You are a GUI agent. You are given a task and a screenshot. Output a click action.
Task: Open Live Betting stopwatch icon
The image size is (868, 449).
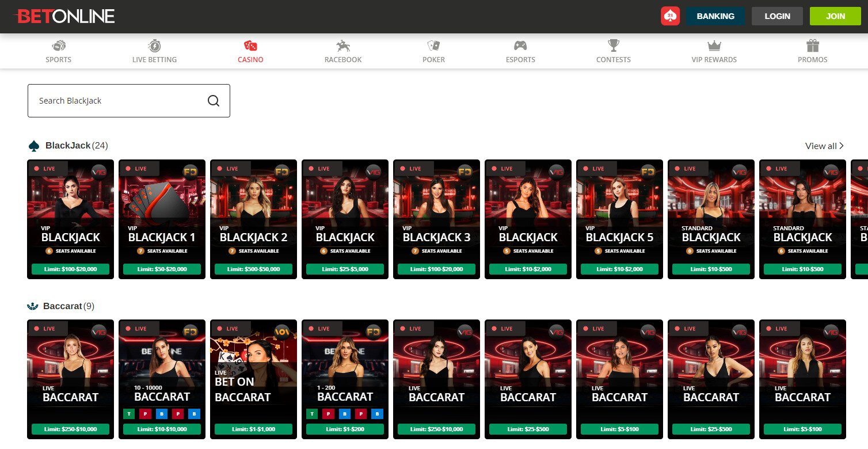(154, 46)
